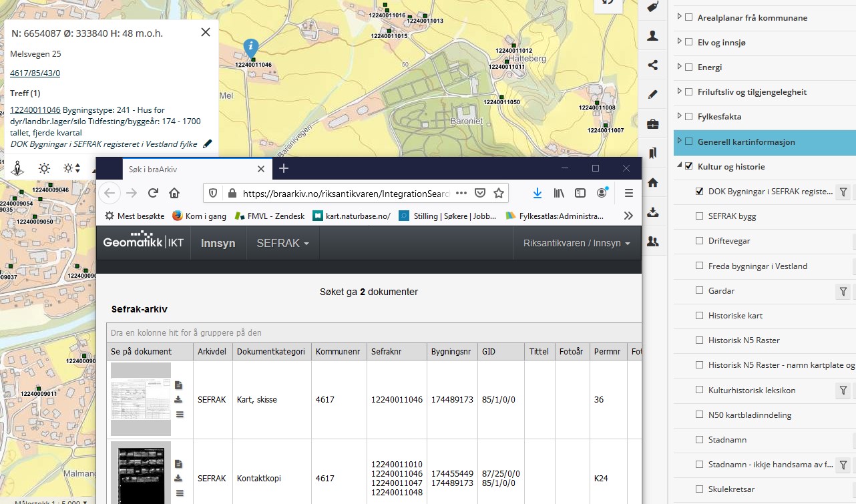Click the blue info marker on map
Screen dimensions: 856x504
click(x=251, y=47)
